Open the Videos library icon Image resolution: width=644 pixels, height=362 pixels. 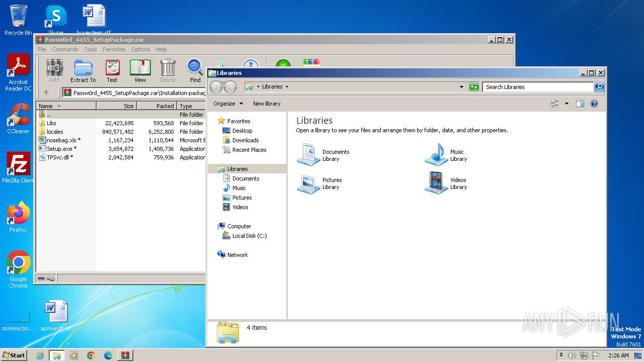click(x=436, y=184)
